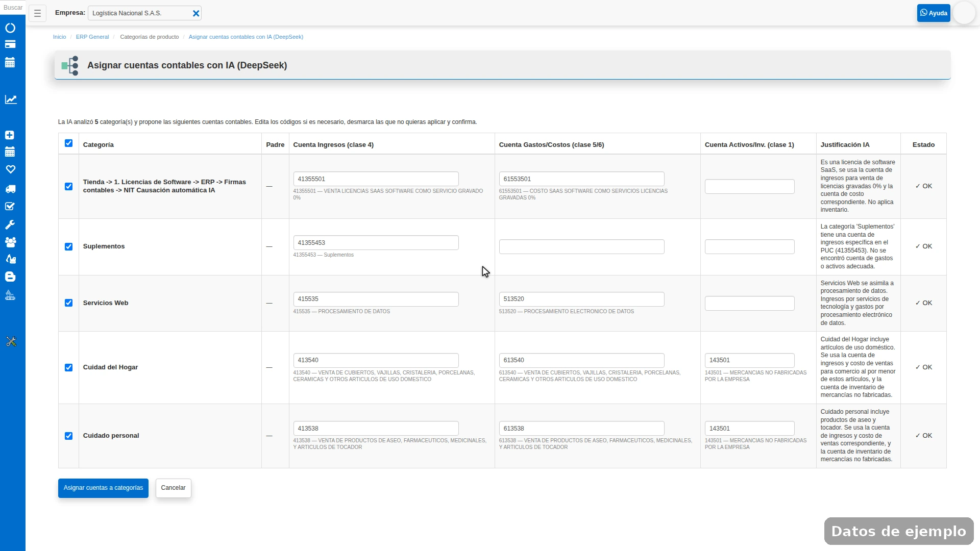Edit expense account 613540 for Cuidad del Hogar
This screenshot has height=551, width=980.
pyautogui.click(x=581, y=361)
